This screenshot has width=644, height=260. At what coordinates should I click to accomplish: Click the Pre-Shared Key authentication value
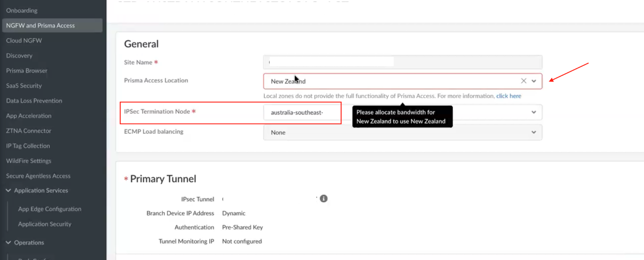243,227
